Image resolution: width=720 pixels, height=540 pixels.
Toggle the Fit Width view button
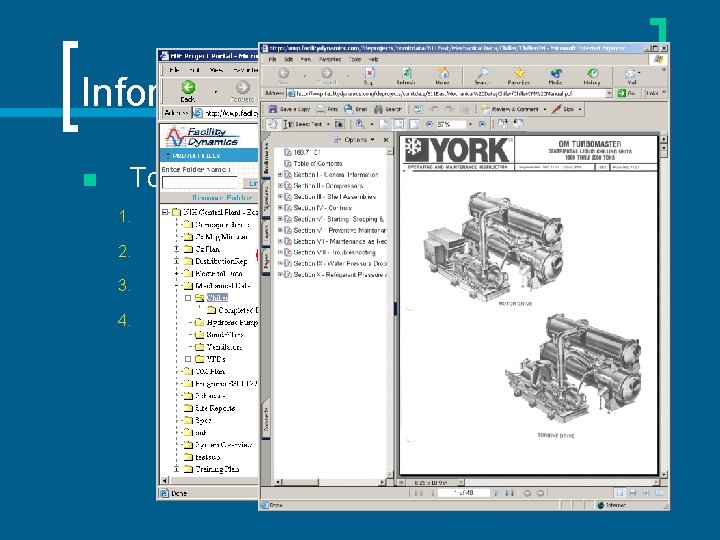(414, 124)
